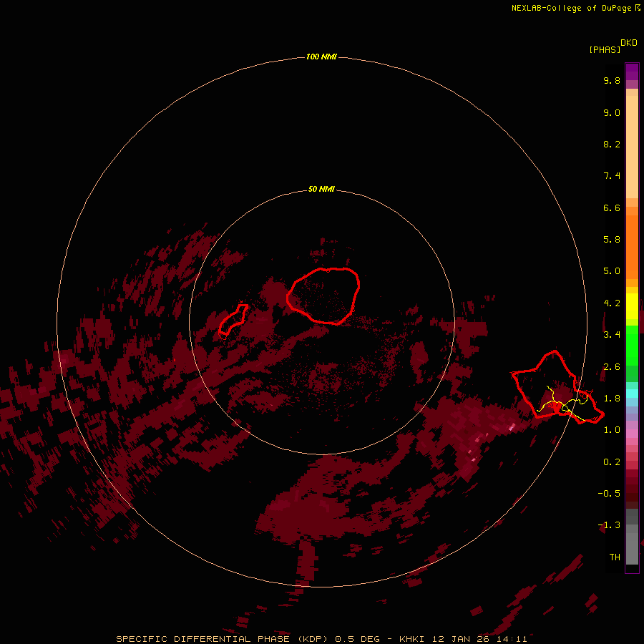The image size is (644, 644).
Task: Click the cyan segment of the color bar
Action: pos(632,394)
